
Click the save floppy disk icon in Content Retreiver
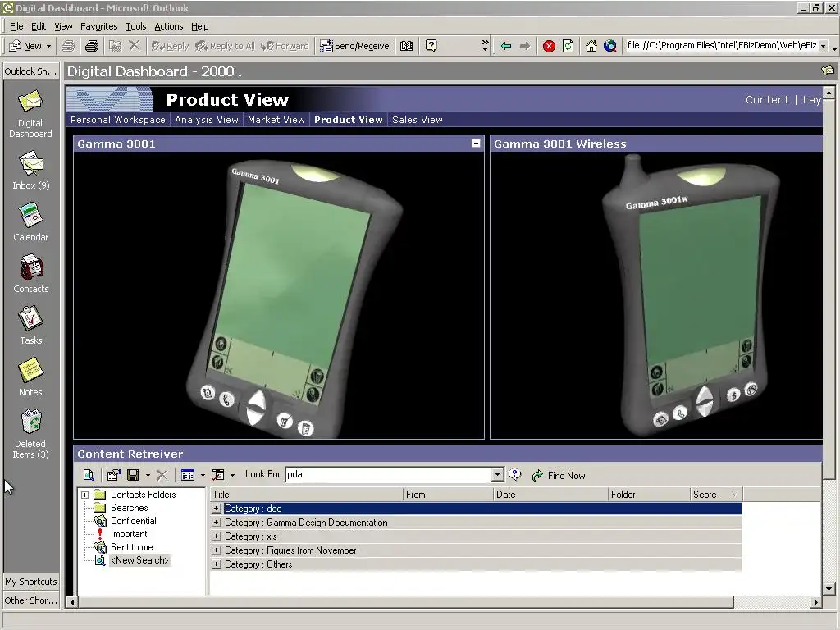pyautogui.click(x=133, y=475)
